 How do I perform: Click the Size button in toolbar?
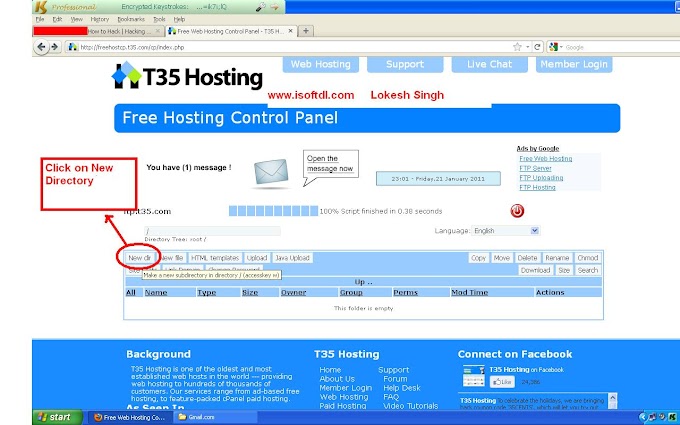pos(564,270)
